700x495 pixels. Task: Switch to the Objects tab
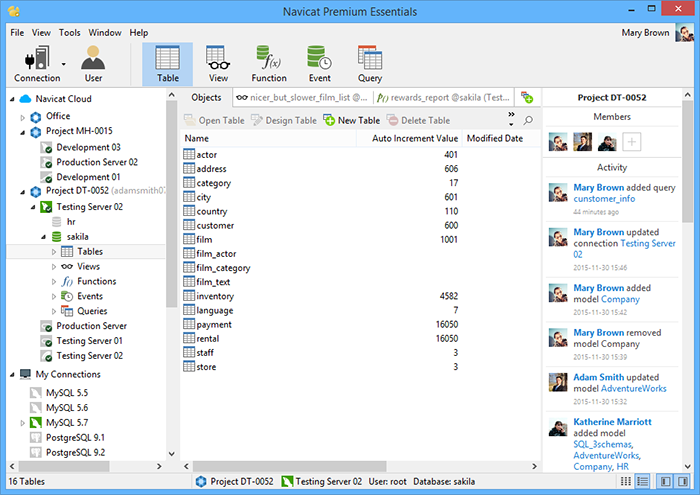point(206,97)
